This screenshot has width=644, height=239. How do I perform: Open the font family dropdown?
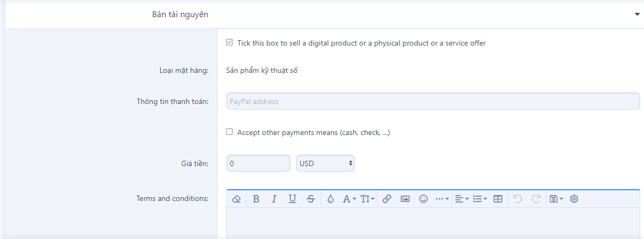(349, 199)
